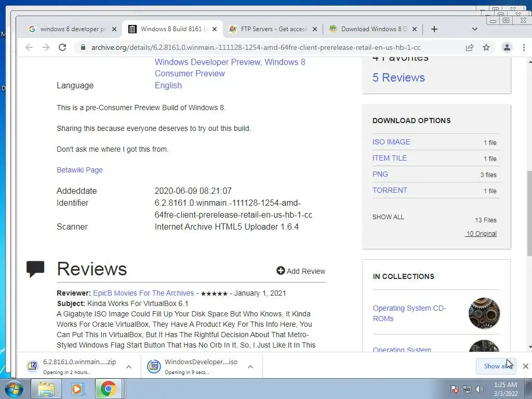Open EpicB Movies For The Archives profile
532x399 pixels.
point(143,293)
